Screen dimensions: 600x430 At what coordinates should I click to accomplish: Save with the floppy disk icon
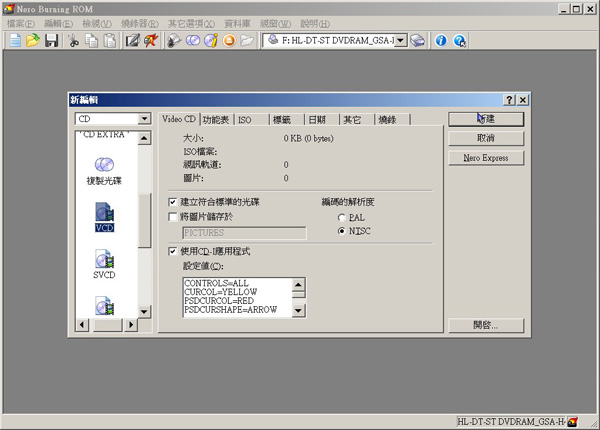pyautogui.click(x=51, y=40)
